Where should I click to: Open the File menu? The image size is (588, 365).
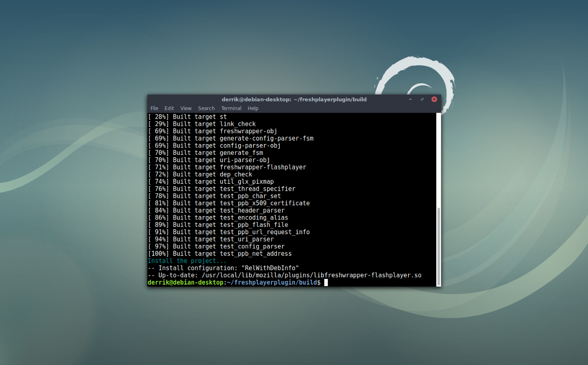(x=154, y=108)
